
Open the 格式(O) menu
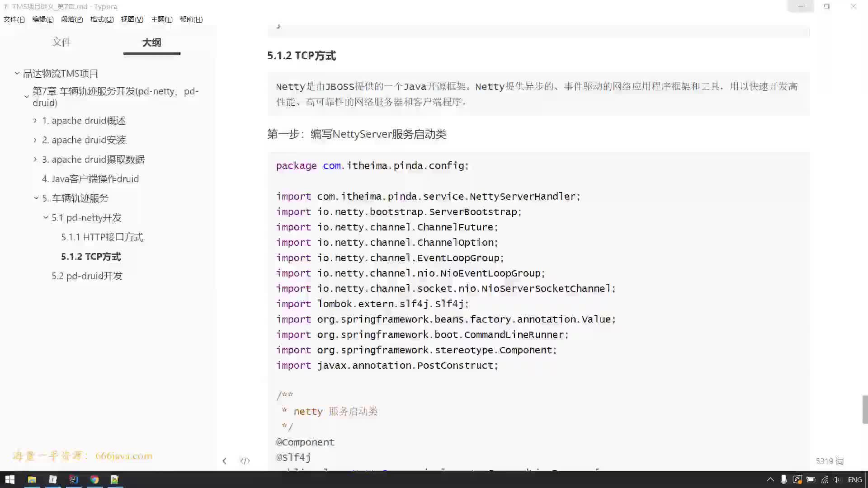point(102,19)
